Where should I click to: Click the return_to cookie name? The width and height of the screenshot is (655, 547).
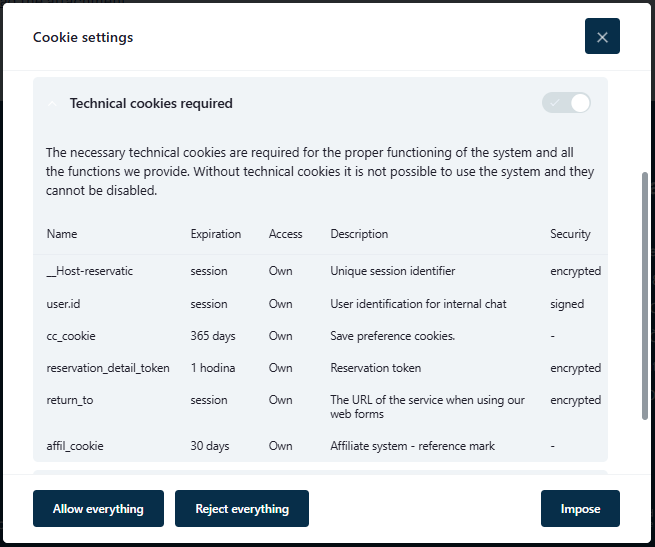pos(70,400)
